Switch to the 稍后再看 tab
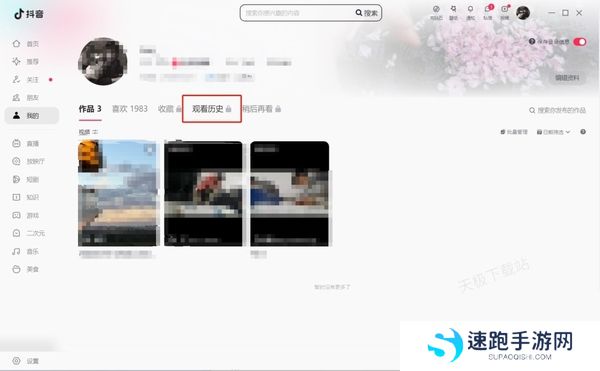600x371 pixels. click(262, 109)
